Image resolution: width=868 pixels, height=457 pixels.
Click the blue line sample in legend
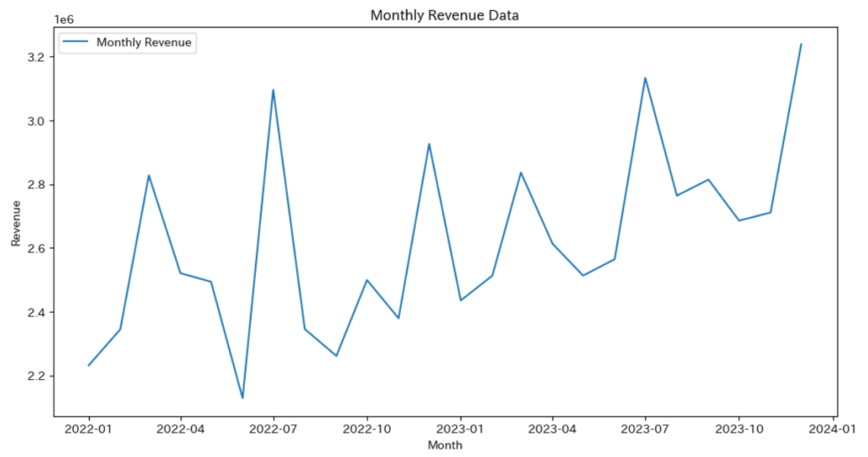tap(75, 42)
